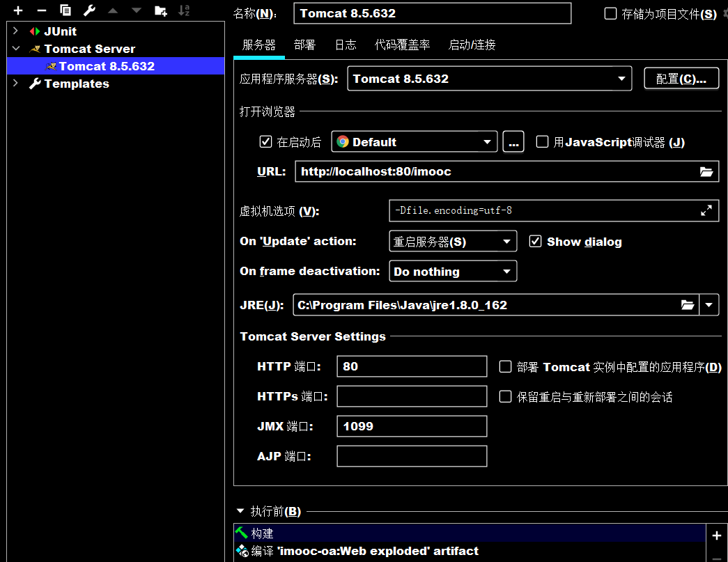The width and height of the screenshot is (728, 562).
Task: Open edit templates wrench icon in toolbar
Action: pyautogui.click(x=89, y=10)
